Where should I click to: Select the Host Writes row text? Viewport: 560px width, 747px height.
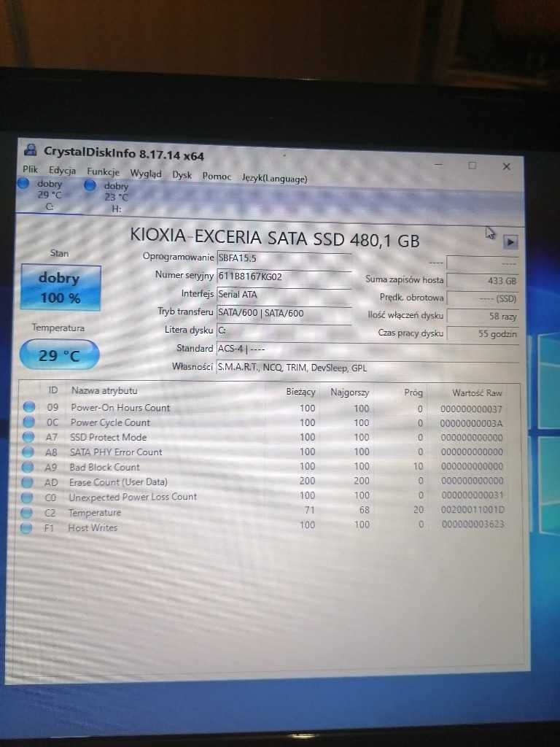(93, 527)
